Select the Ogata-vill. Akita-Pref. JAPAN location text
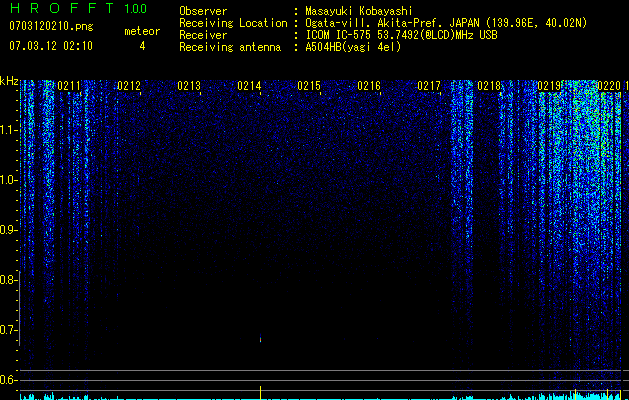629x400 pixels. 446,23
